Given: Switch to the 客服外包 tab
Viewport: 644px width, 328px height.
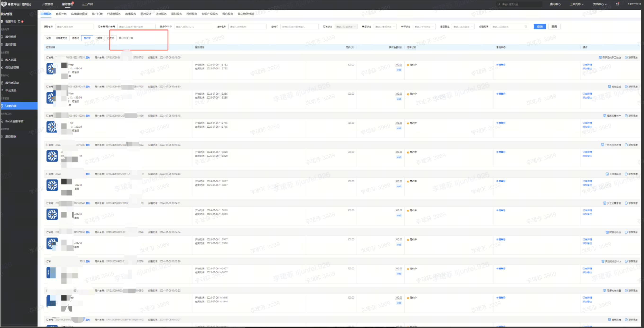Looking at the screenshot, I should click(61, 14).
